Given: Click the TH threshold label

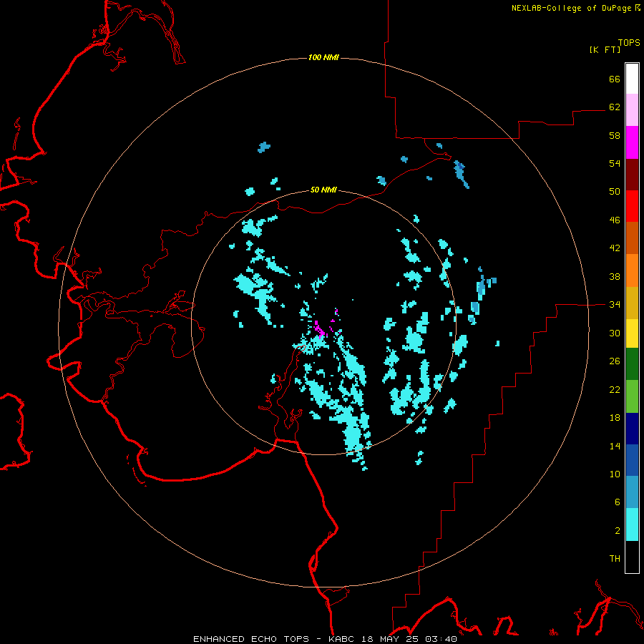Looking at the screenshot, I should pos(615,558).
